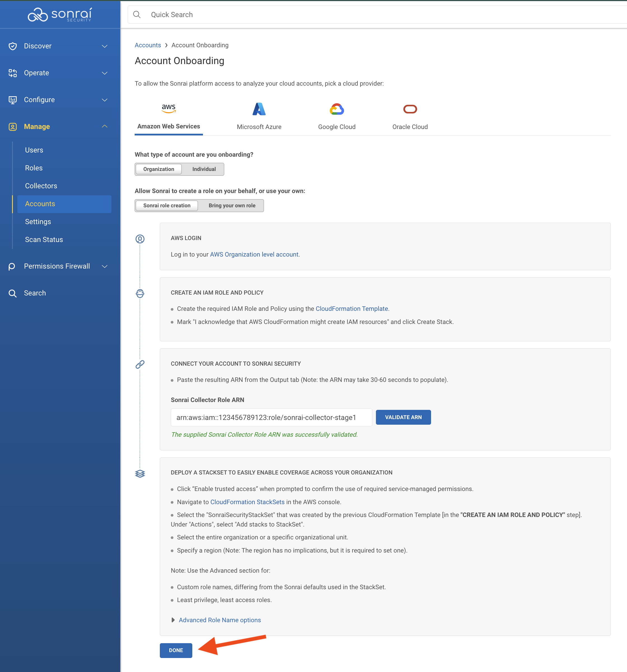Open Scan Status in Manage menu

pos(44,240)
